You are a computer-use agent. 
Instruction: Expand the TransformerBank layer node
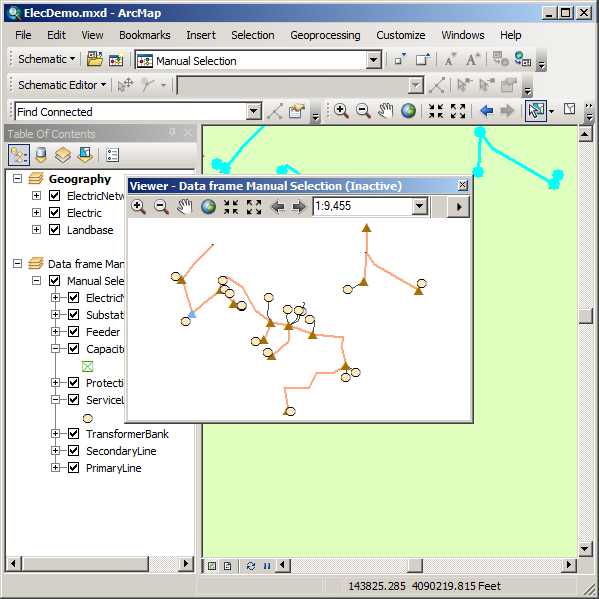click(x=55, y=434)
